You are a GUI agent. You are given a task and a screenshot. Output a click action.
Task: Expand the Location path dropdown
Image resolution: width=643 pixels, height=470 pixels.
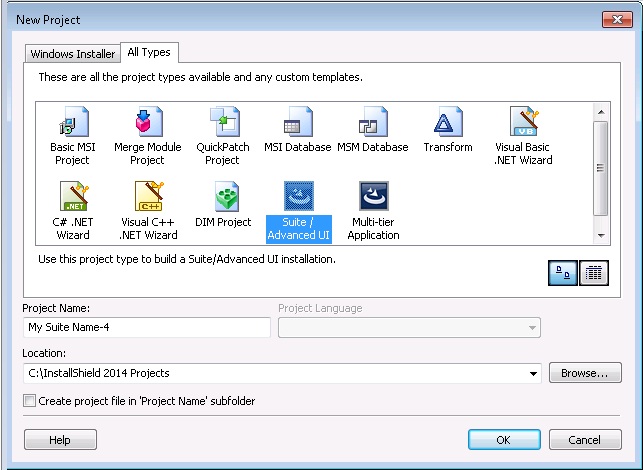pyautogui.click(x=532, y=374)
